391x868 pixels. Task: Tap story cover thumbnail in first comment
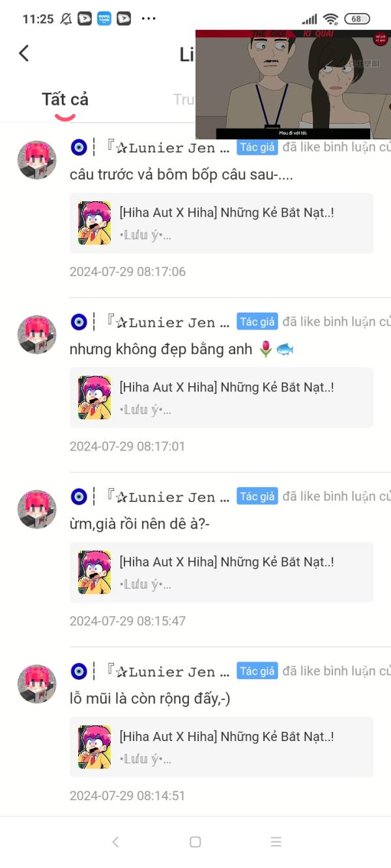[x=94, y=223]
